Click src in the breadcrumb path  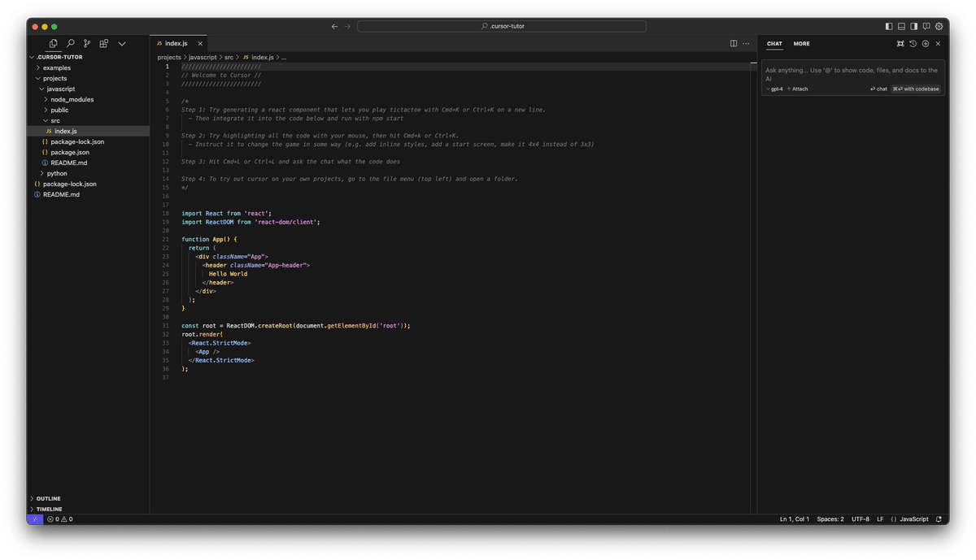click(229, 57)
